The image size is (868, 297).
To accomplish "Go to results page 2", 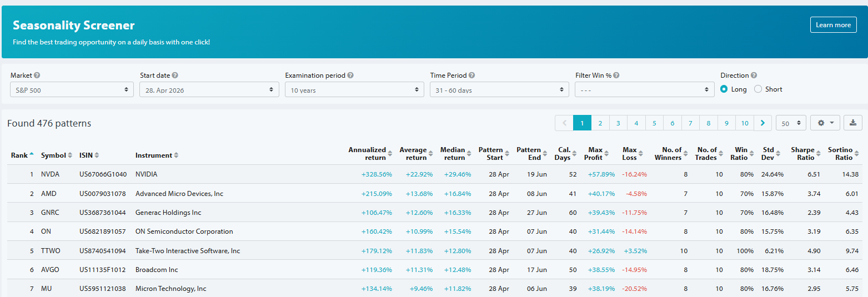I will 600,123.
